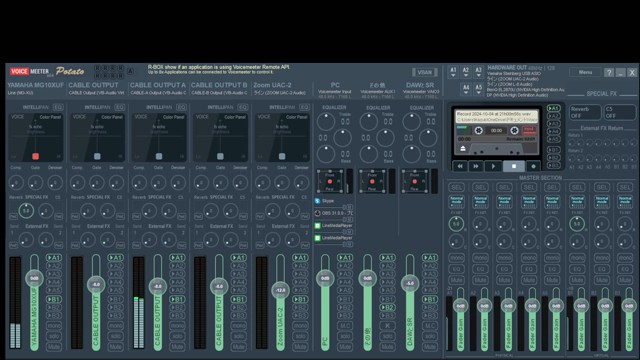This screenshot has height=360, width=640.
Task: Open EQ for the CABLE OUTPUT B strip
Action: point(243,107)
